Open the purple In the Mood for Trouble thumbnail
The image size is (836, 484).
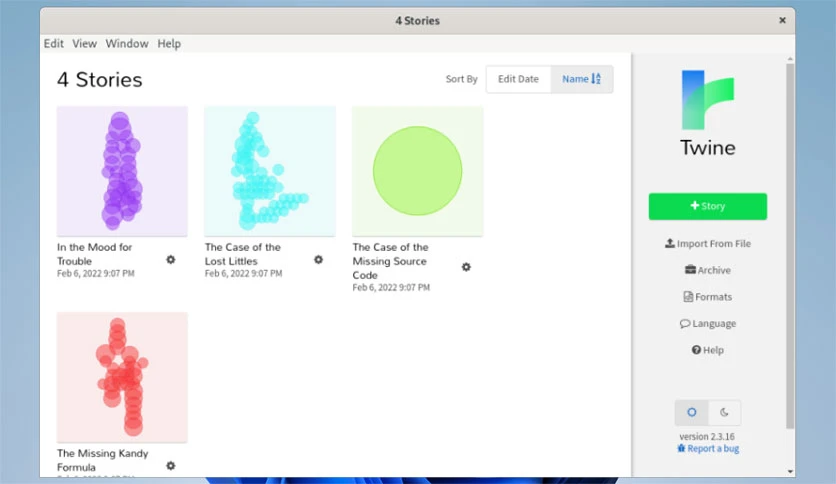[122, 171]
